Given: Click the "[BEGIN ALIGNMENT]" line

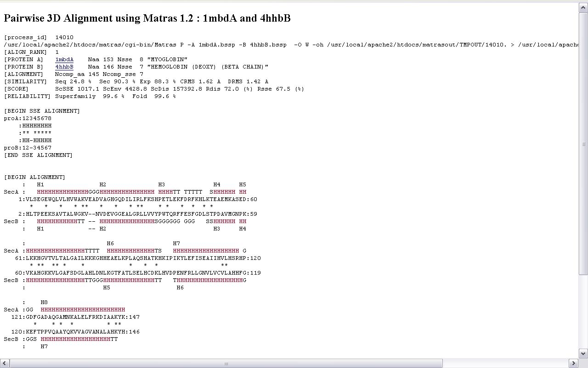Looking at the screenshot, I should point(35,177).
